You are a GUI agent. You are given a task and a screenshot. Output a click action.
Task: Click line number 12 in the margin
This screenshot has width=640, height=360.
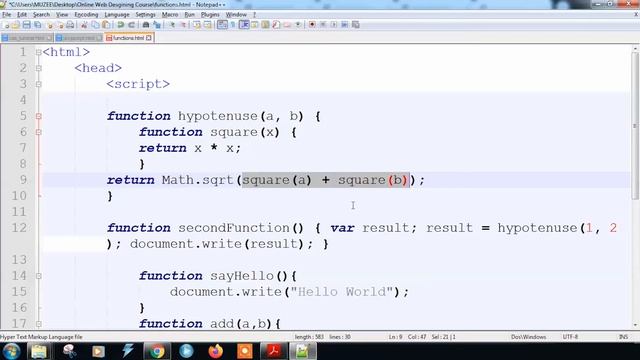pos(19,228)
